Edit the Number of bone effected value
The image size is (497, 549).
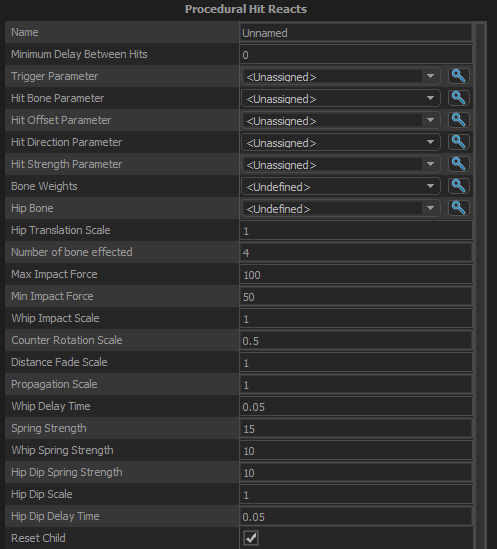point(356,252)
